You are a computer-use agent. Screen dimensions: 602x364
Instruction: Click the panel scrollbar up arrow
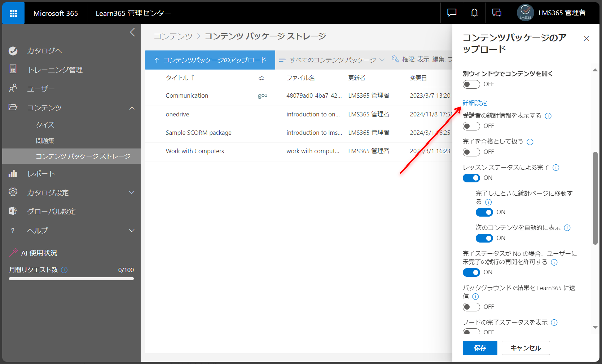point(595,70)
